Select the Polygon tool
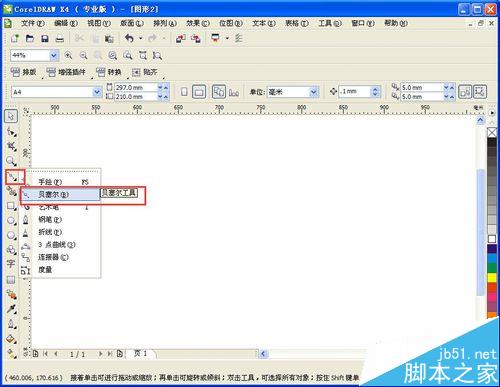The width and height of the screenshot is (500, 387). tap(11, 235)
